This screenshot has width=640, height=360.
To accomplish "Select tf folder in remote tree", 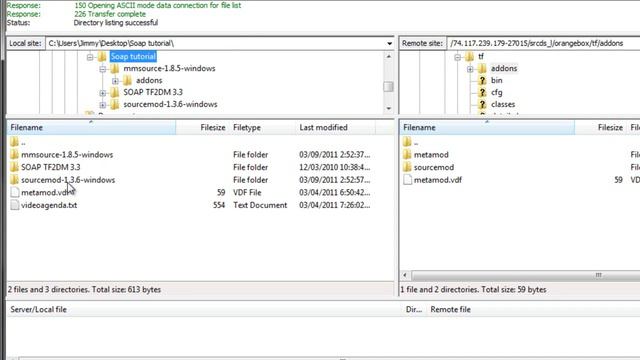I will tap(481, 56).
